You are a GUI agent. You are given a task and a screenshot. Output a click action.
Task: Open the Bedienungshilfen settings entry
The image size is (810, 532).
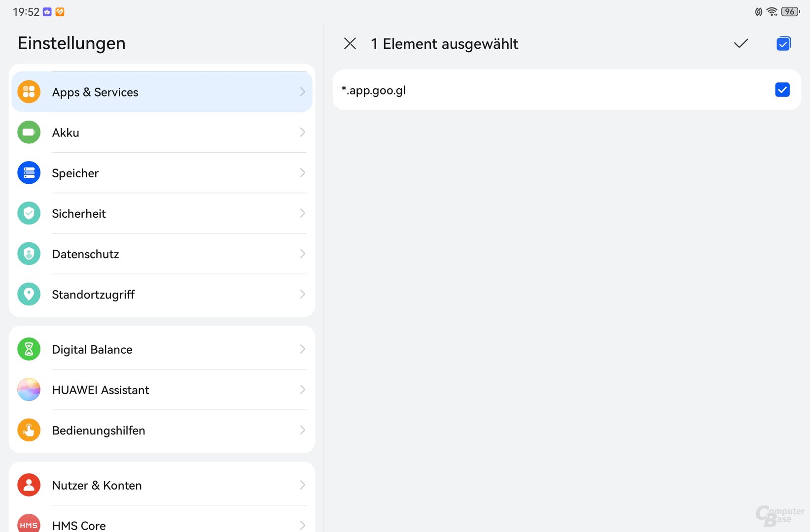click(162, 430)
